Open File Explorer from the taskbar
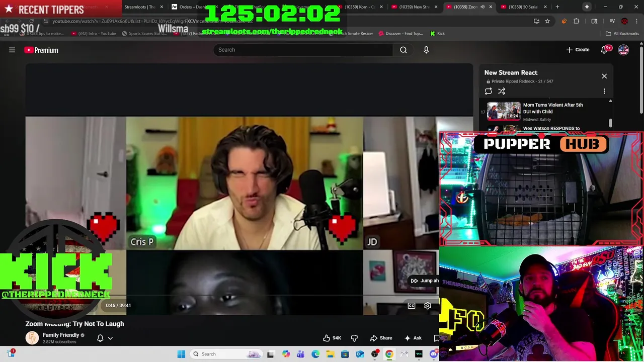The height and width of the screenshot is (362, 644). (330, 354)
